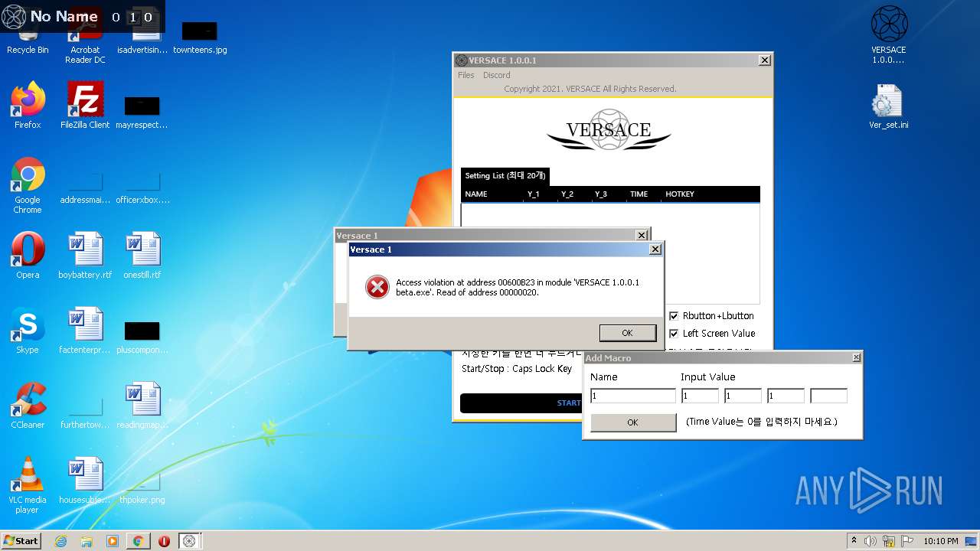Click the first Input Value field in Add Macro
This screenshot has height=551, width=980.
coord(700,396)
